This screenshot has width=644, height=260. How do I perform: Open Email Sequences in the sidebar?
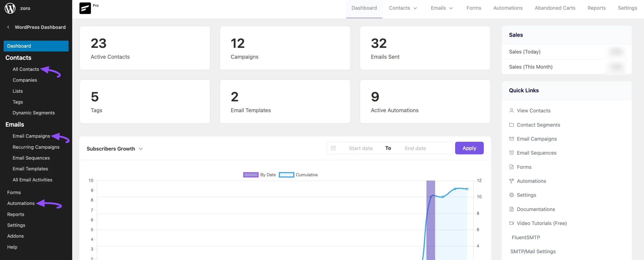31,158
